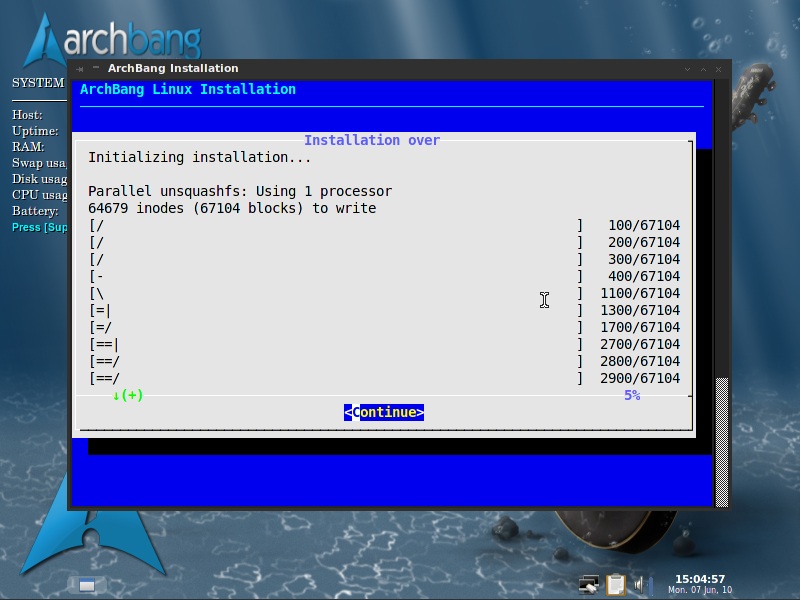This screenshot has width=800, height=600.
Task: Click the green '↓(+)' scroll-more indicator
Action: (x=128, y=395)
